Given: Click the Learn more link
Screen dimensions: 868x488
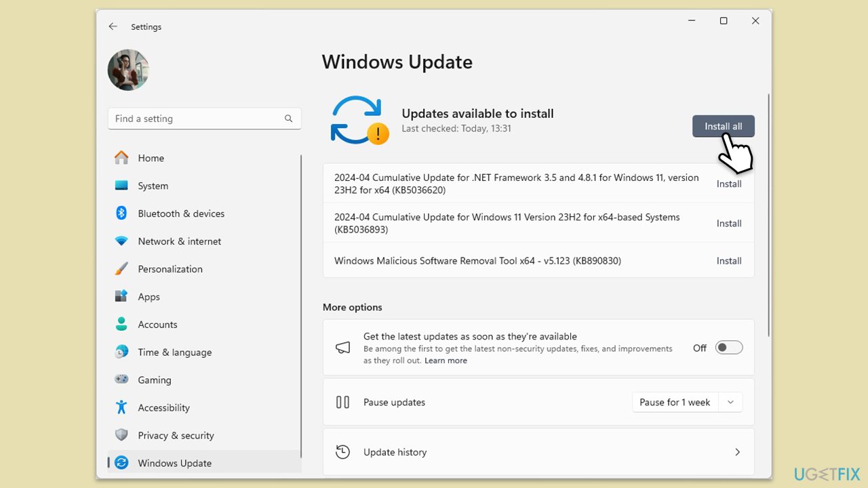Looking at the screenshot, I should 446,360.
